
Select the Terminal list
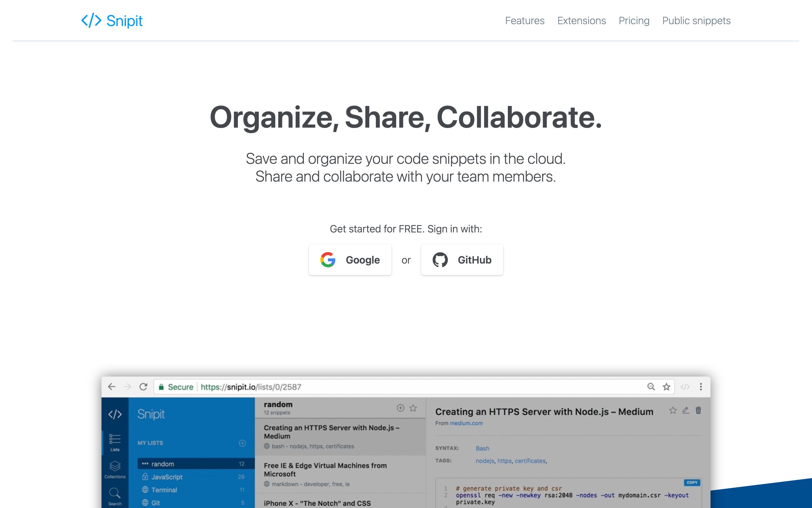196,490
